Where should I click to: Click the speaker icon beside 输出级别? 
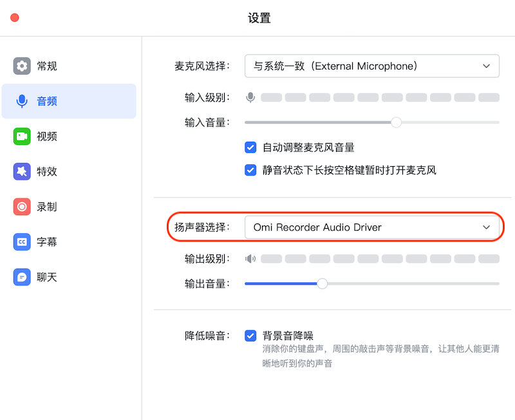click(x=250, y=258)
